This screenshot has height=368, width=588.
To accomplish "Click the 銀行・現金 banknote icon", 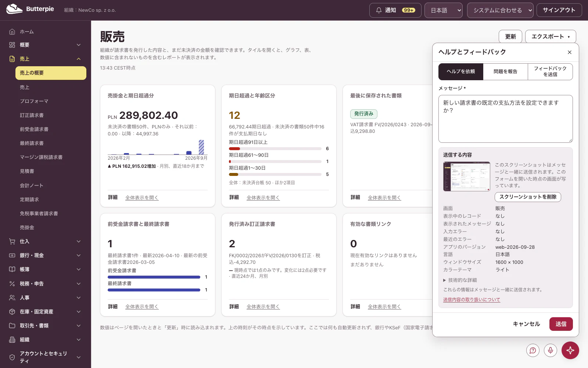I will (x=12, y=255).
